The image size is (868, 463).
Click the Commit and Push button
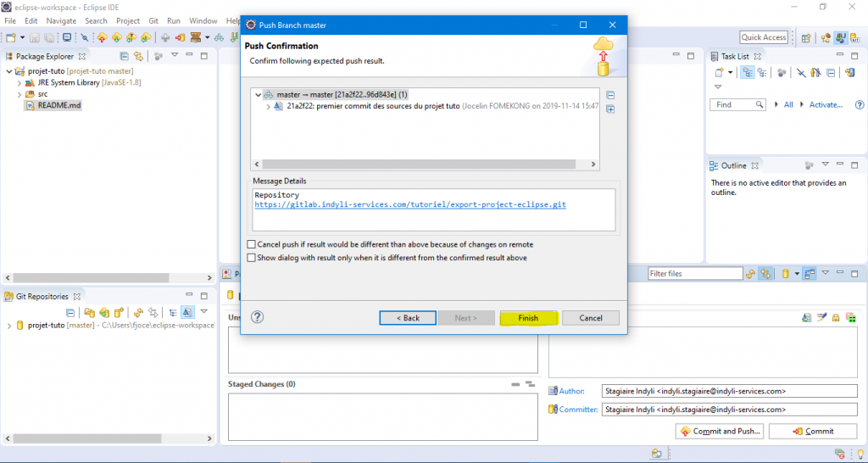pos(721,431)
